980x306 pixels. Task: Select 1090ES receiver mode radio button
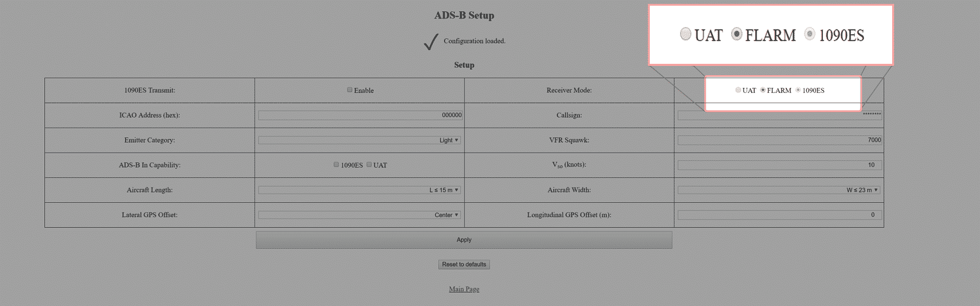point(798,90)
